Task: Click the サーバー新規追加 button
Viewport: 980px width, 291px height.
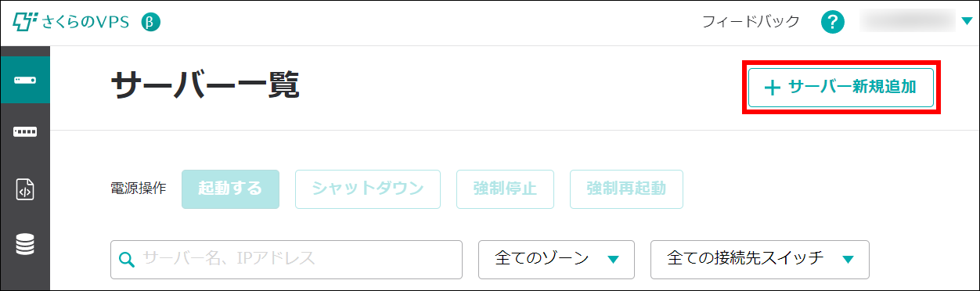Action: coord(841,88)
